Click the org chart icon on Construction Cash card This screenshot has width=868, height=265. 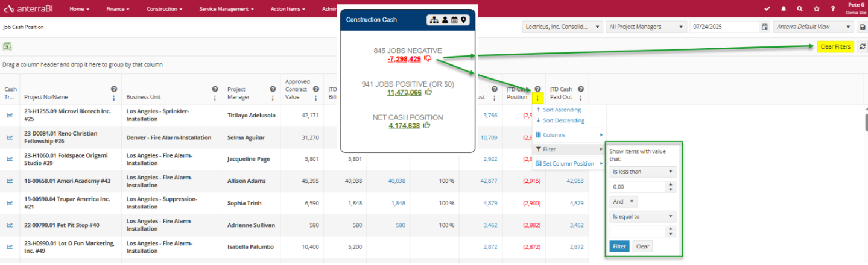(x=434, y=20)
